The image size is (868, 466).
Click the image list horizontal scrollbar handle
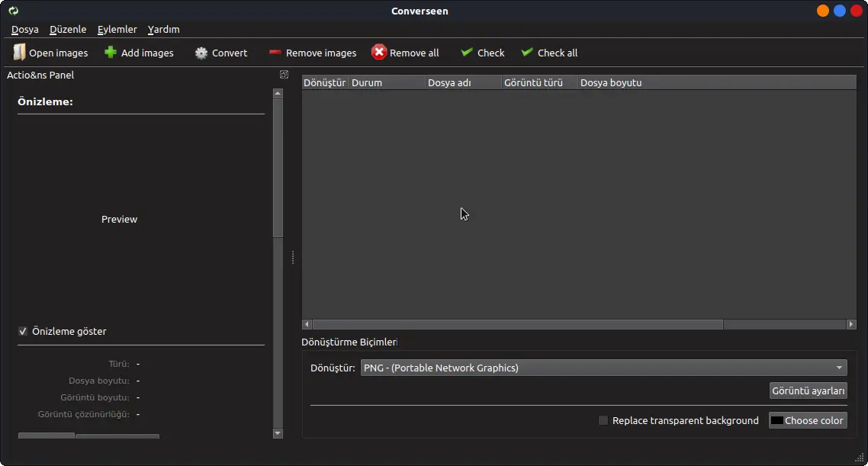[518, 324]
